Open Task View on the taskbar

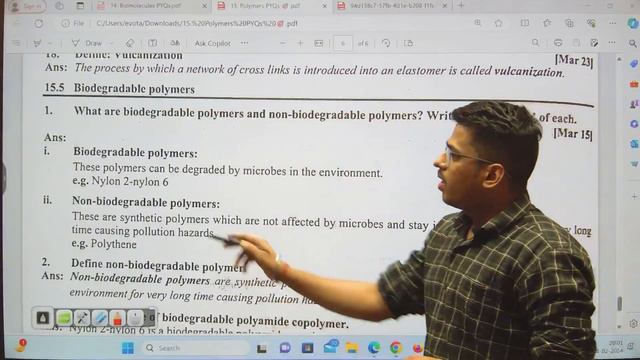pos(262,348)
